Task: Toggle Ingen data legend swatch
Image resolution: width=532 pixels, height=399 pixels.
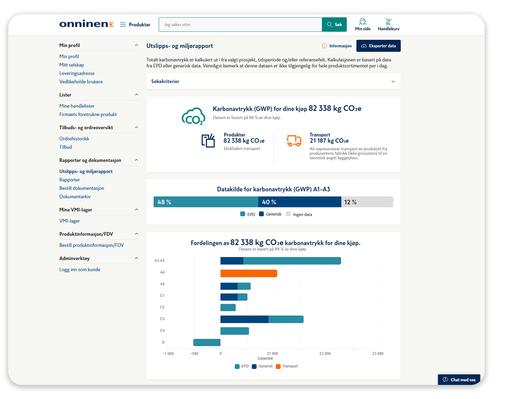Action: coord(288,214)
